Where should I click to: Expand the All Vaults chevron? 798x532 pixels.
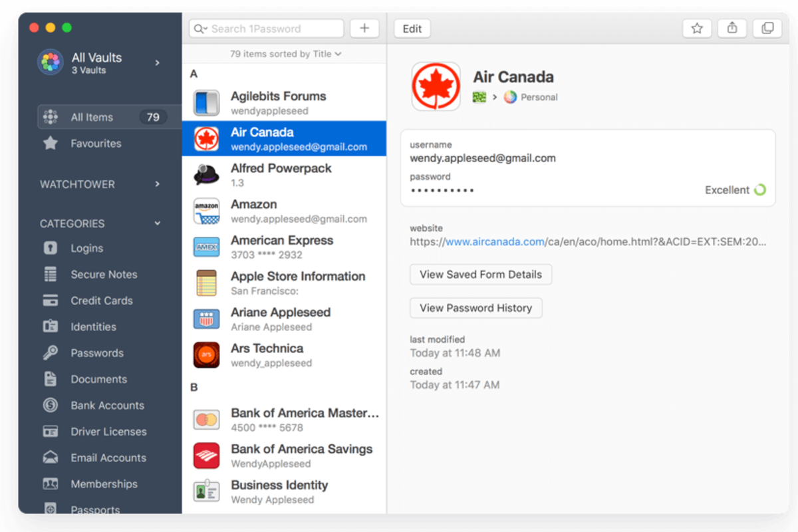158,63
